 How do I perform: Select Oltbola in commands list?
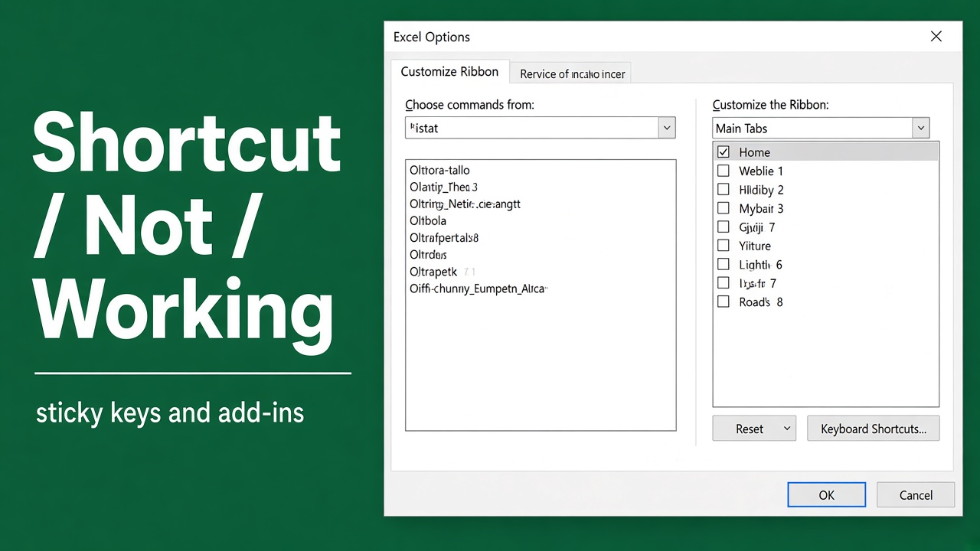tap(428, 220)
